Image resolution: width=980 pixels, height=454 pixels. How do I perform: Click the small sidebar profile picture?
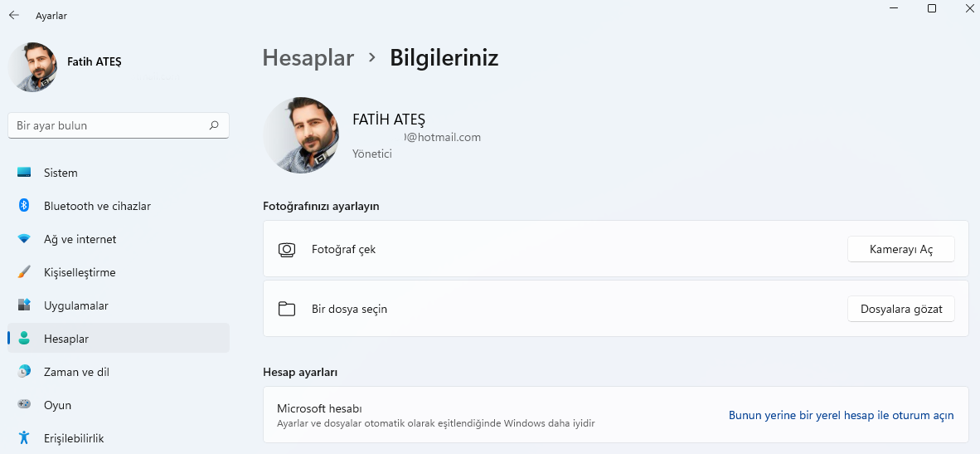point(32,67)
